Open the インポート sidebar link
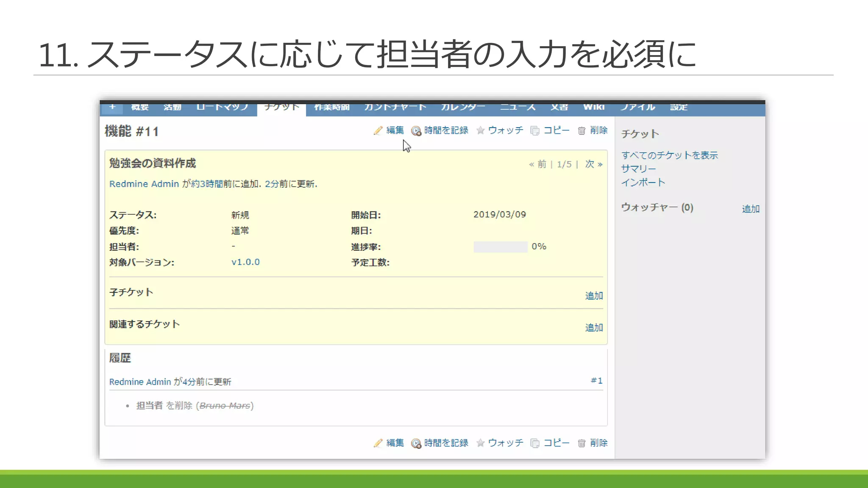 [x=643, y=183]
